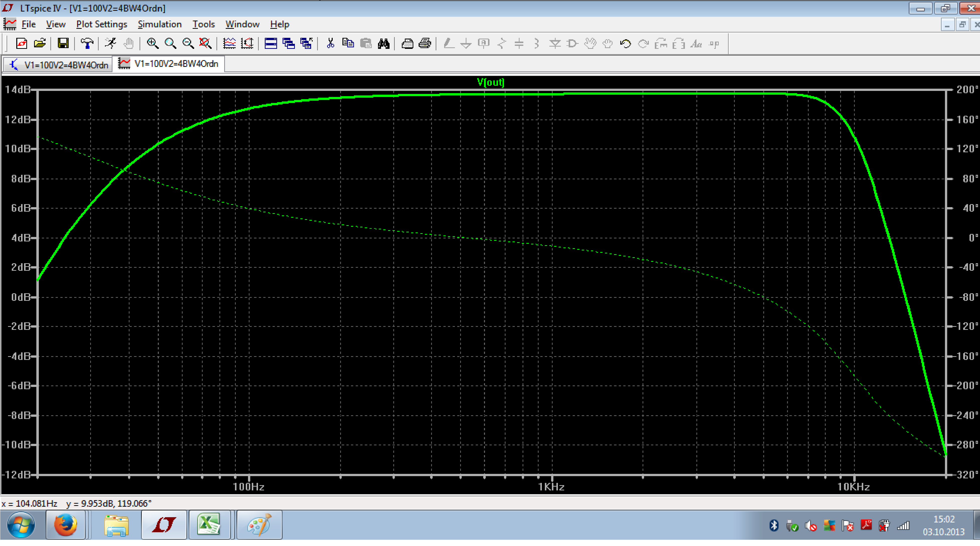Save using the floppy disk icon

tap(63, 43)
